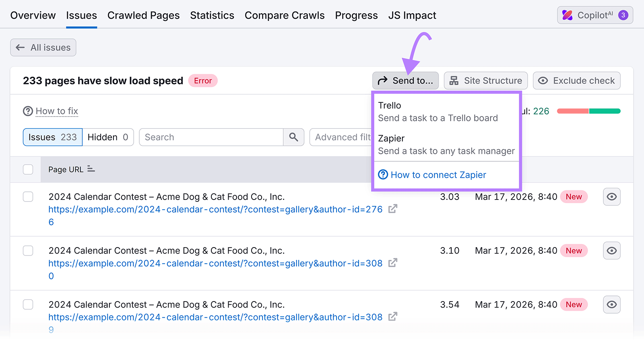The image size is (644, 343).
Task: Open the Send to... dropdown
Action: click(405, 81)
